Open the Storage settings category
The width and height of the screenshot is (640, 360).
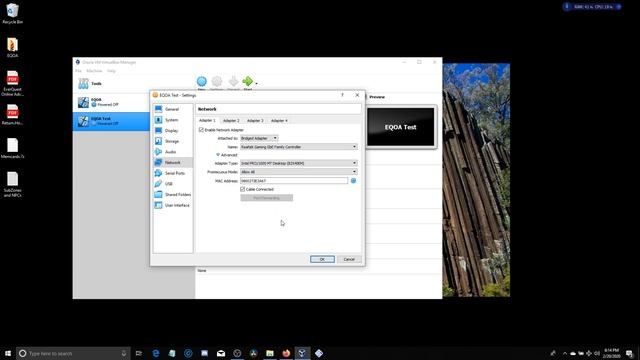(x=172, y=141)
